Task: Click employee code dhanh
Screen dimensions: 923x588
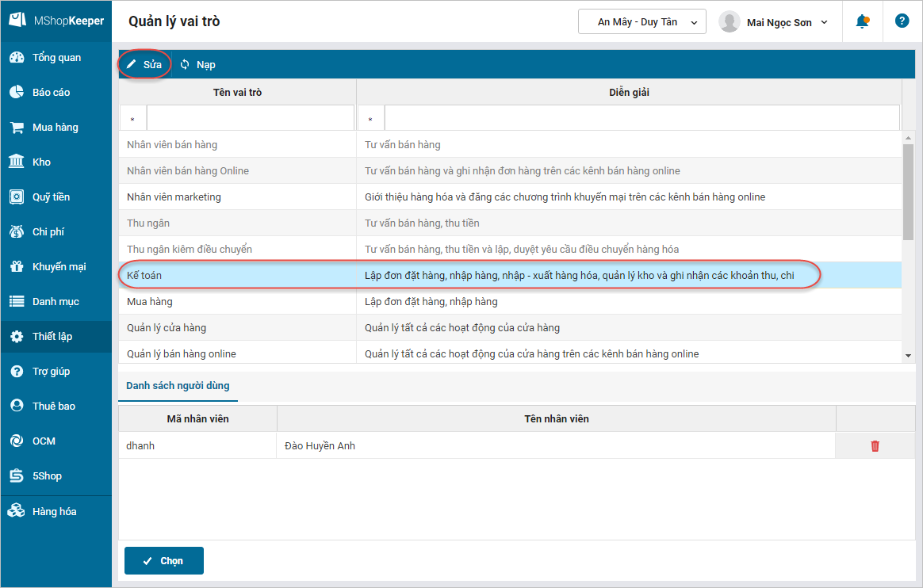Action: click(x=140, y=445)
